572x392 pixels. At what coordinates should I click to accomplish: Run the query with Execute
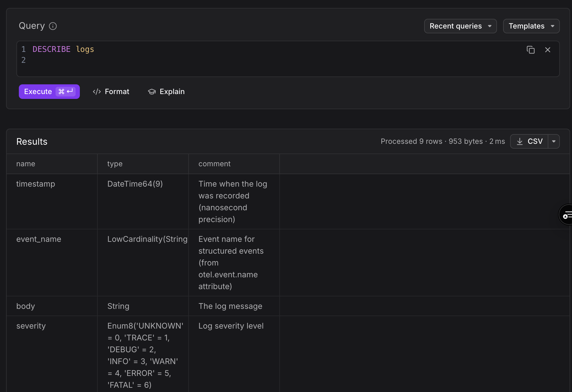[x=38, y=91]
